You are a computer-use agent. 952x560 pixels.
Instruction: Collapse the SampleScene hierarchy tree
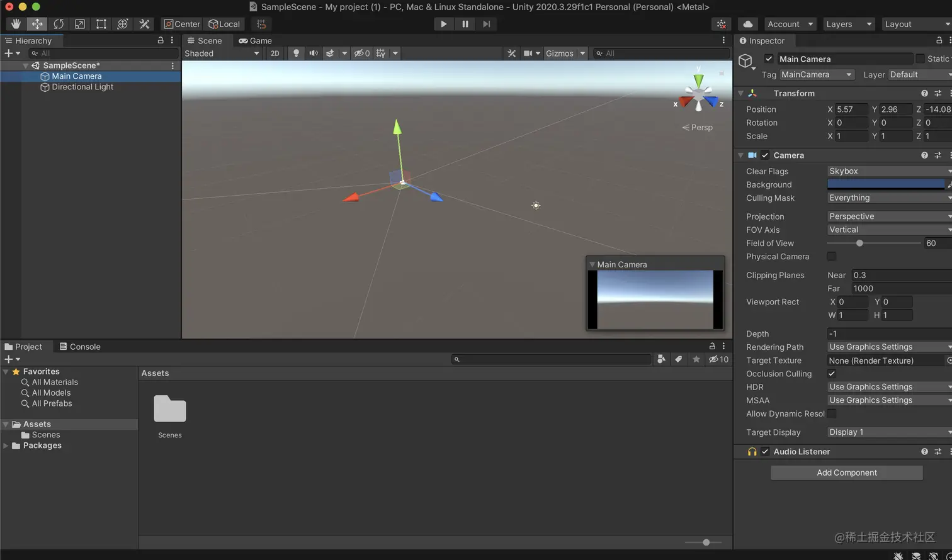point(26,65)
